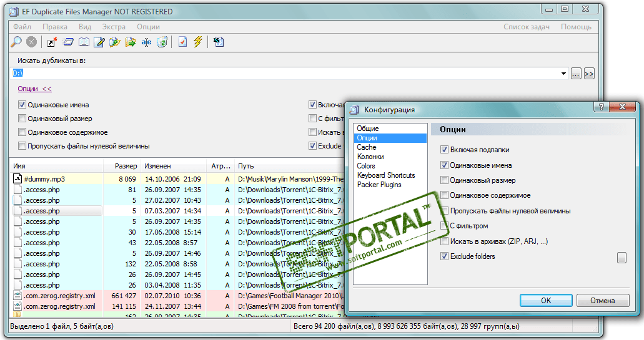
Task: Open the Список задач menu
Action: click(527, 27)
